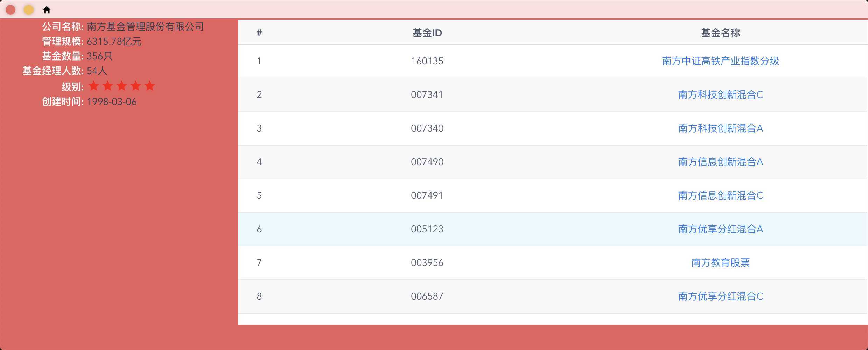The width and height of the screenshot is (868, 350).
Task: Open fund 南方科技创新混合C
Action: 721,95
